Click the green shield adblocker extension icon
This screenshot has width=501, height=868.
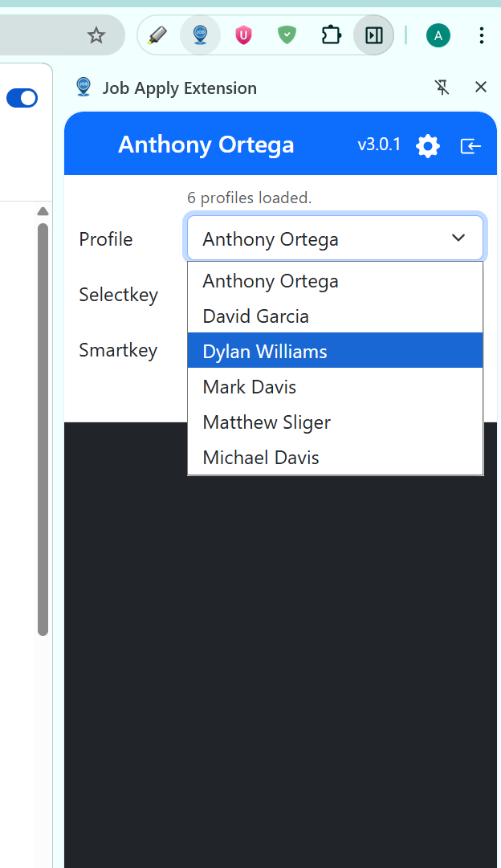point(287,35)
